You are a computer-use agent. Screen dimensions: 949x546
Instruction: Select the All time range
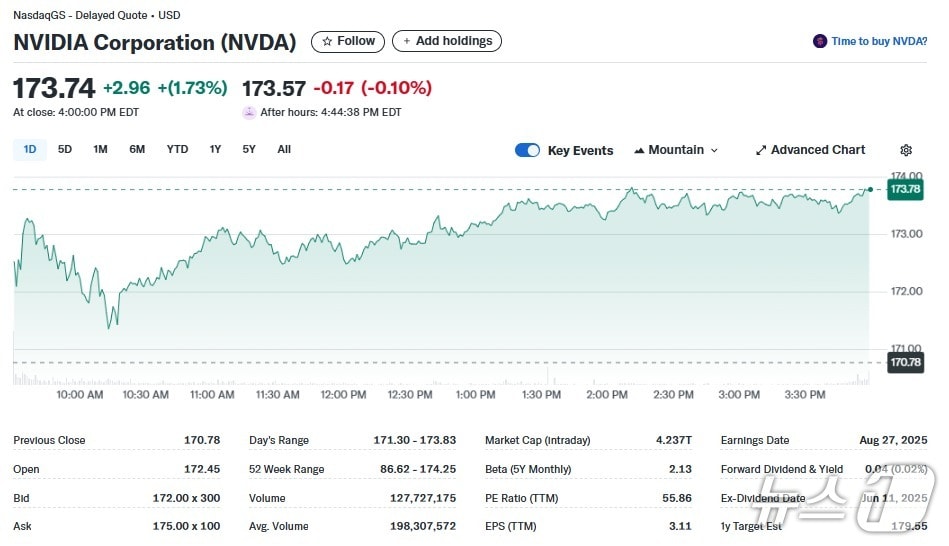[284, 149]
